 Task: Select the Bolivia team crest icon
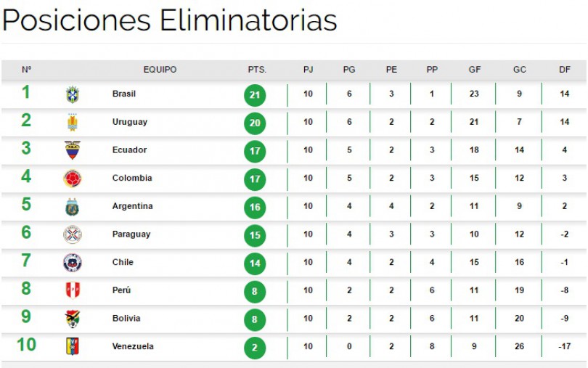(x=73, y=319)
